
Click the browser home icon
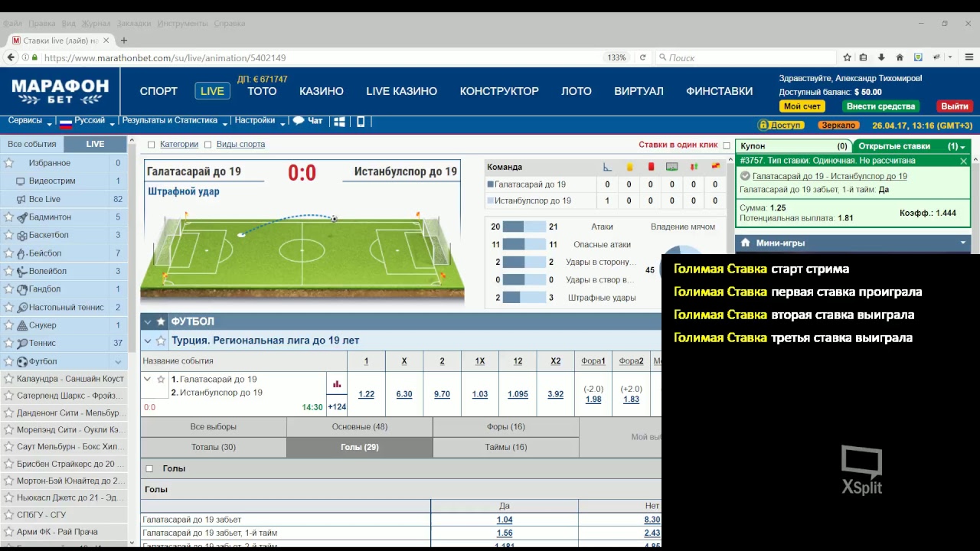(900, 57)
